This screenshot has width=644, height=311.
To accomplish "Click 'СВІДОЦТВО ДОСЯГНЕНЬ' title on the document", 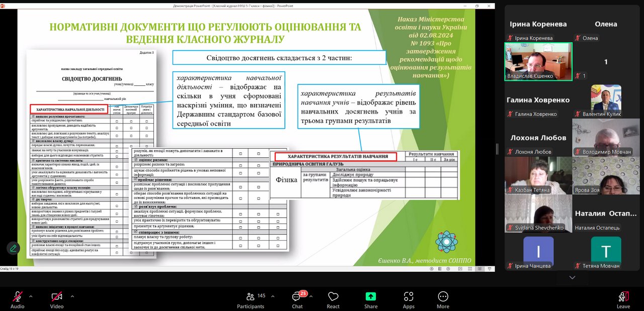I will coord(92,79).
